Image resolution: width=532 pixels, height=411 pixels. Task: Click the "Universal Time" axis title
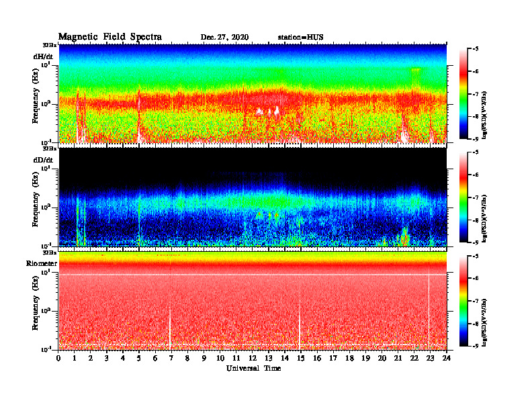point(253,368)
